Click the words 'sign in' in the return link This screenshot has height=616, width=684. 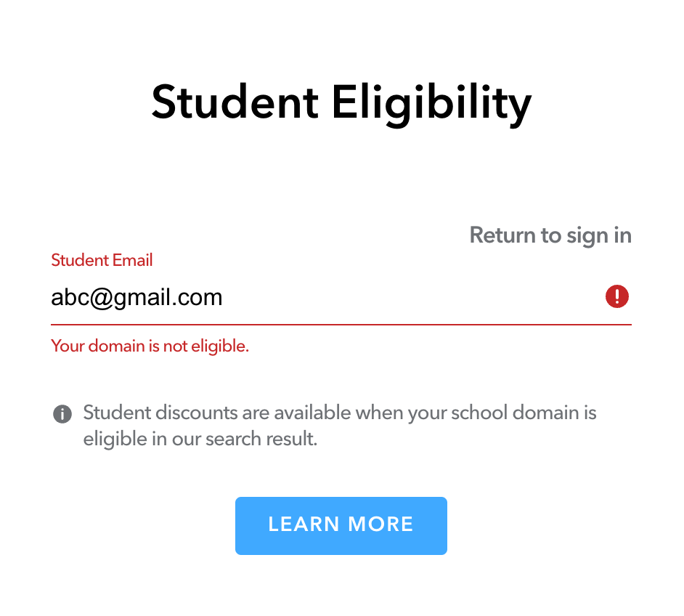pyautogui.click(x=599, y=236)
